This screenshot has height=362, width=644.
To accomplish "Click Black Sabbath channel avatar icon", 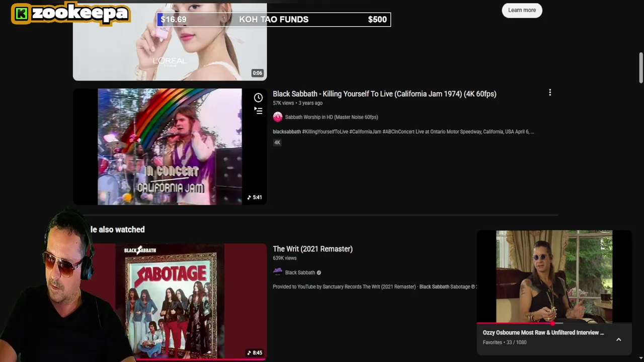I will click(278, 273).
